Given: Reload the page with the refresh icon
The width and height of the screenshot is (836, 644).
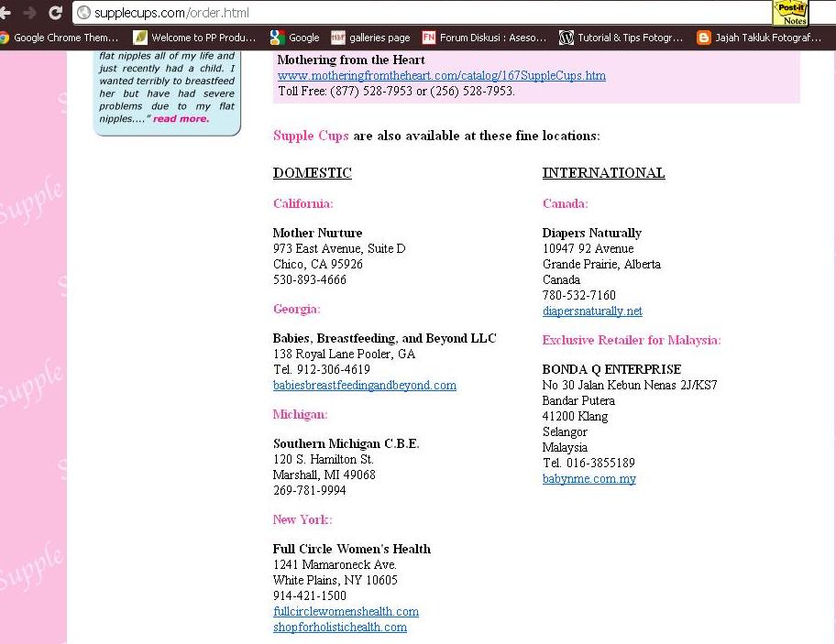Looking at the screenshot, I should [x=55, y=13].
